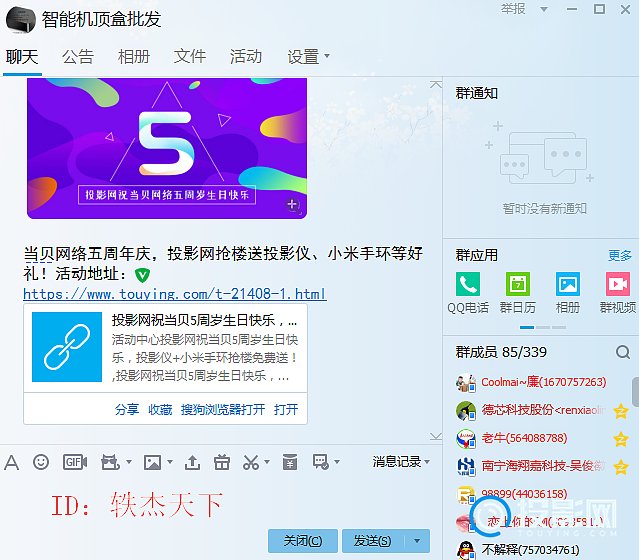Viewport: 639px width, 560px height.
Task: Open the 设置 tab
Action: click(x=303, y=57)
